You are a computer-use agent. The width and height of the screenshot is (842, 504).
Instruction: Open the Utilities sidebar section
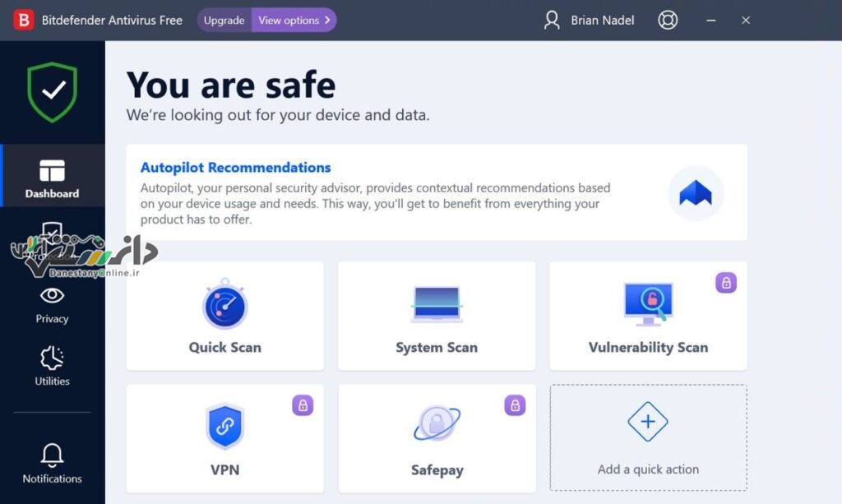click(x=52, y=367)
